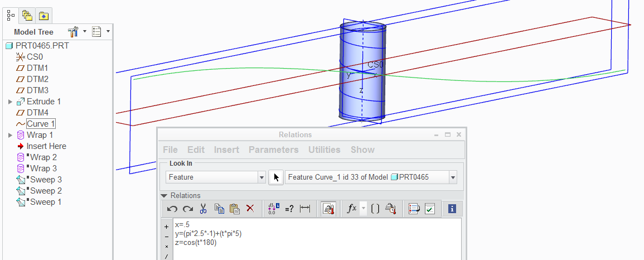The image size is (644, 260).
Task: Copy selected relation text
Action: tap(219, 209)
